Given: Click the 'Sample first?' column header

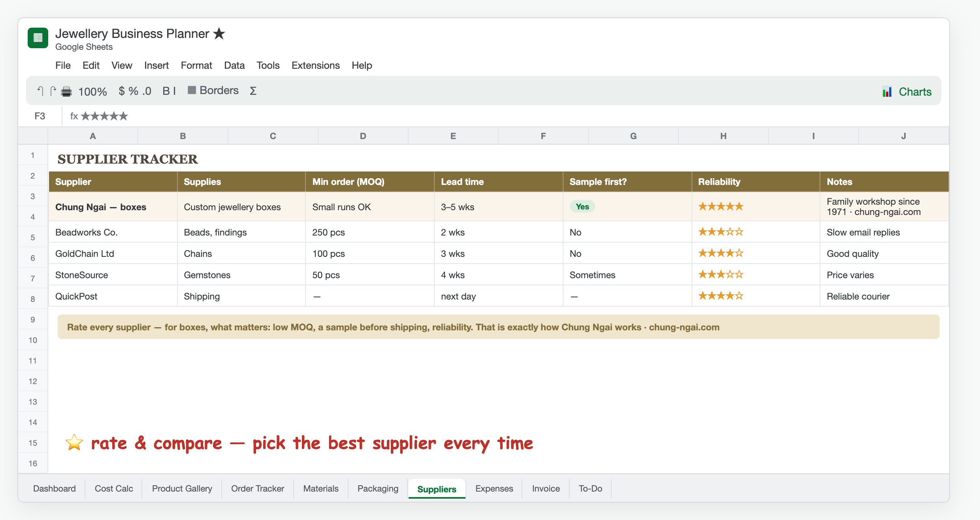Looking at the screenshot, I should (628, 182).
